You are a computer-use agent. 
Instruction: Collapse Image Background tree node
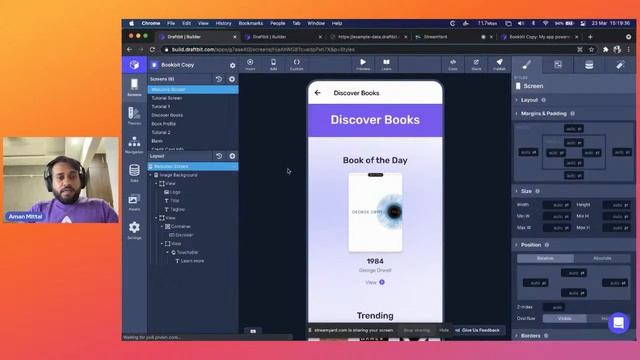(151, 175)
